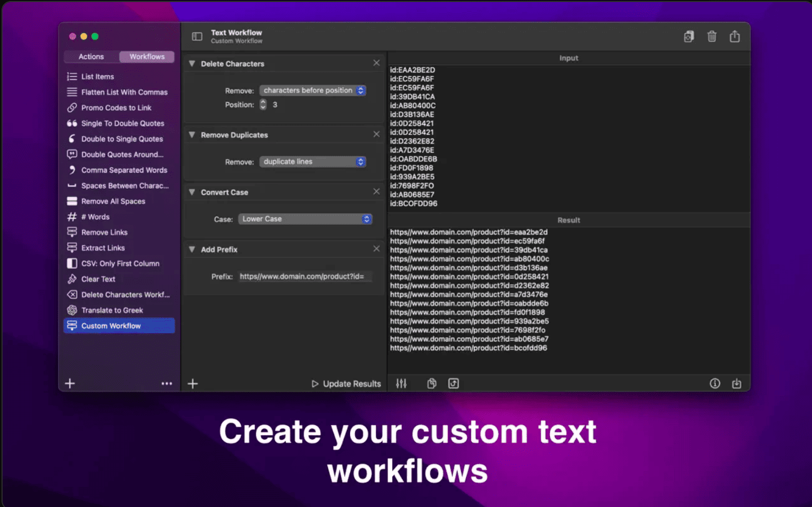Adjust the Position stepper arrows
Image resolution: width=812 pixels, height=507 pixels.
pos(263,104)
